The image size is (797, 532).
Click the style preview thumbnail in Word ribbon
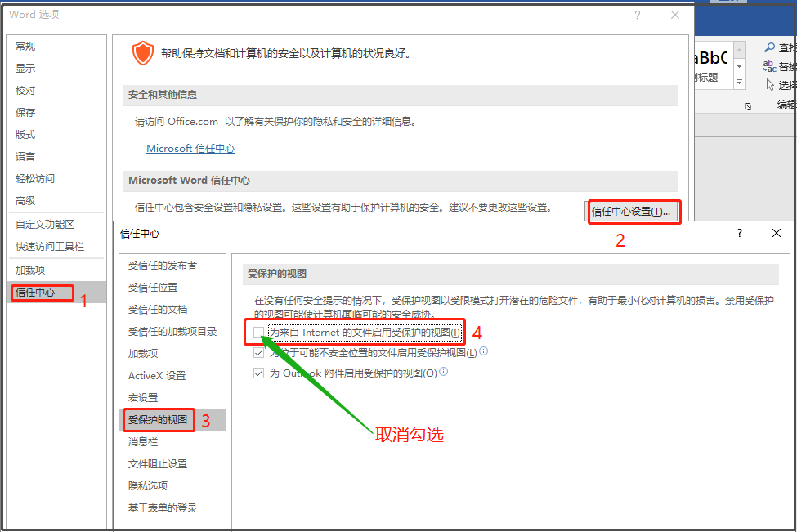(x=714, y=65)
